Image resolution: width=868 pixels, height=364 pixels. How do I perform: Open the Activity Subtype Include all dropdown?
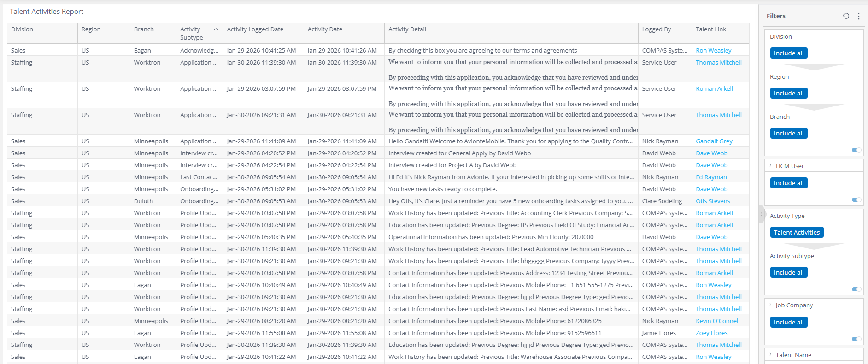point(789,272)
